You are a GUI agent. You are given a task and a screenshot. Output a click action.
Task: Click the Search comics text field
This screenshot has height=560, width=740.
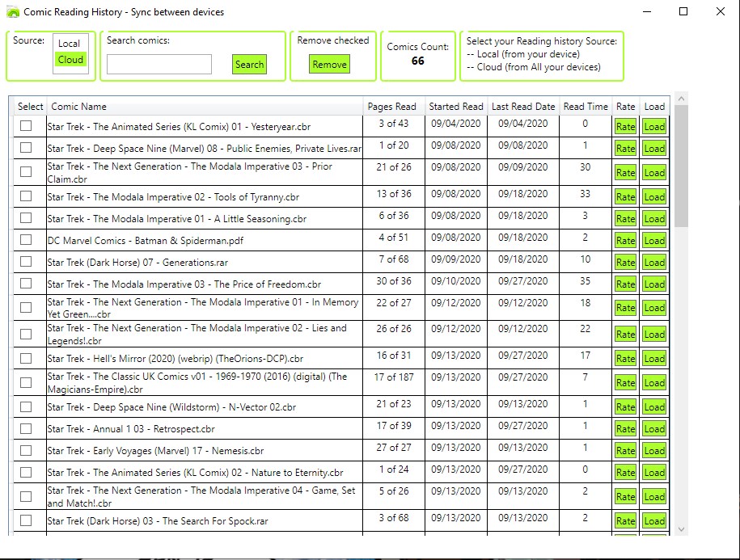159,64
